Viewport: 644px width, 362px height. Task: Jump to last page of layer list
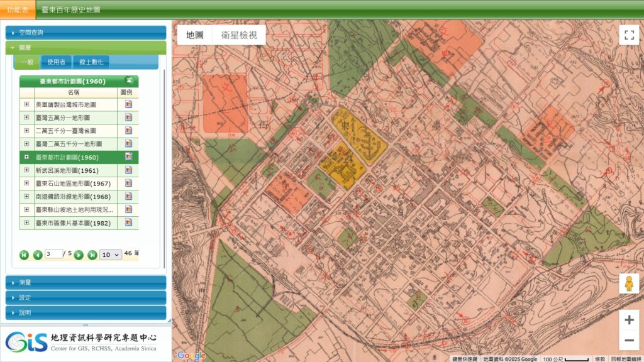(x=92, y=255)
